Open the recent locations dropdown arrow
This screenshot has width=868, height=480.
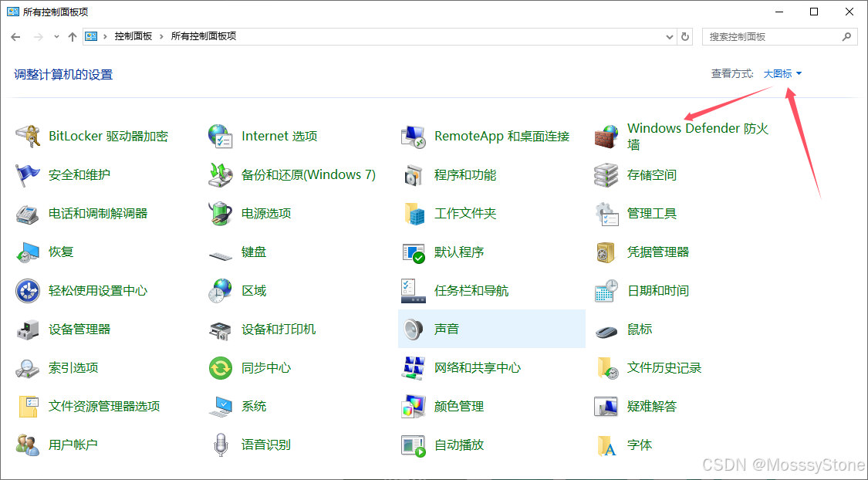point(56,36)
